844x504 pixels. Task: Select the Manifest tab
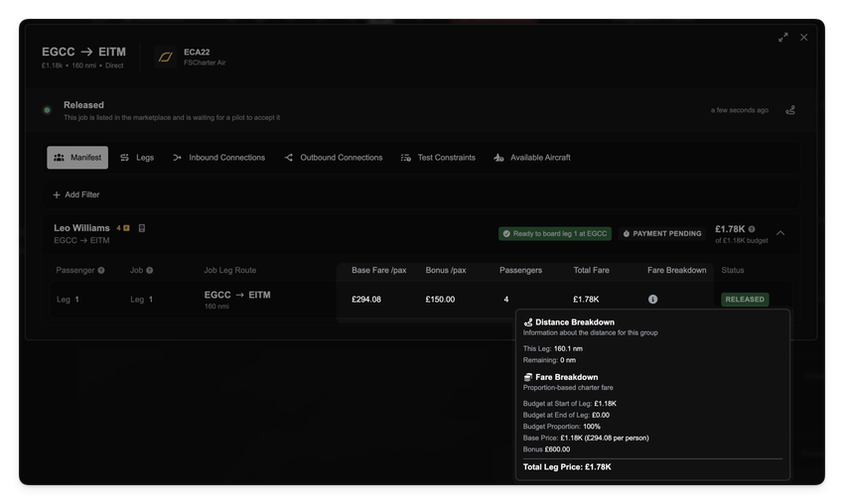tap(77, 158)
